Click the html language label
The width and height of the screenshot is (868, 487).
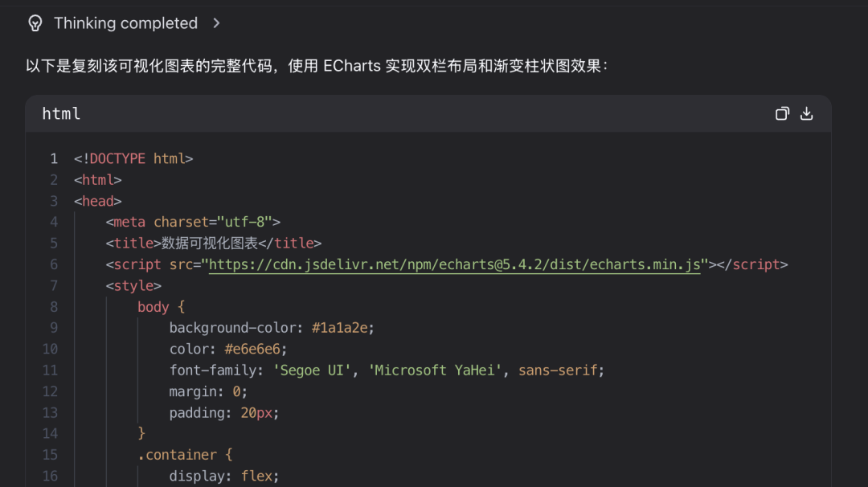coord(61,113)
